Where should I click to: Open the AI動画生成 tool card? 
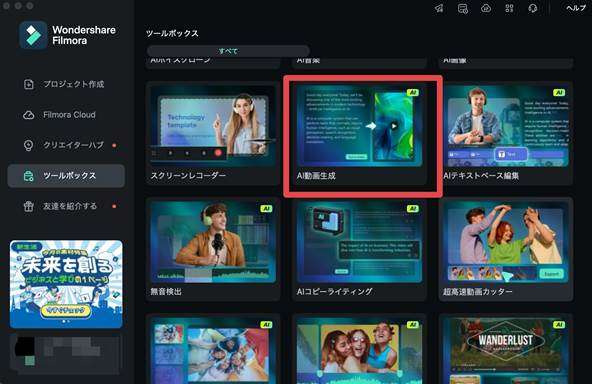359,133
